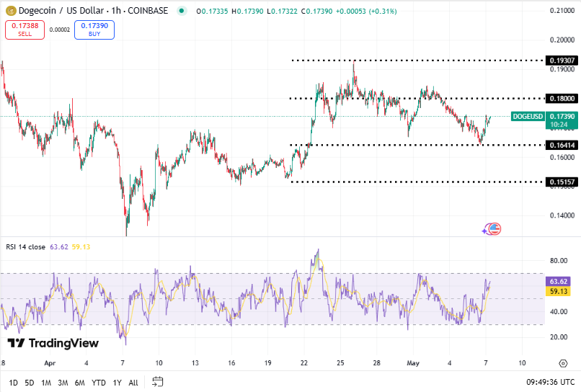Switch to the 3M time range
The height and width of the screenshot is (392, 581).
point(63,383)
